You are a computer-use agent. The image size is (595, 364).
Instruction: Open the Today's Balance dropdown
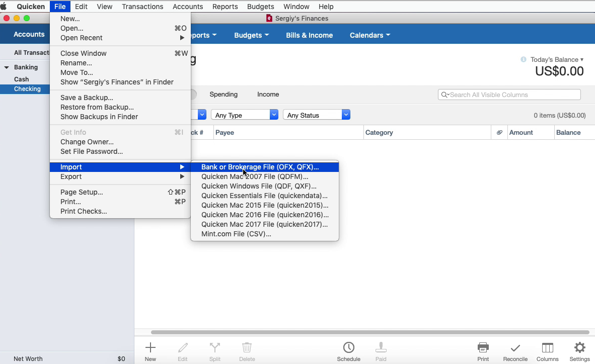click(557, 59)
